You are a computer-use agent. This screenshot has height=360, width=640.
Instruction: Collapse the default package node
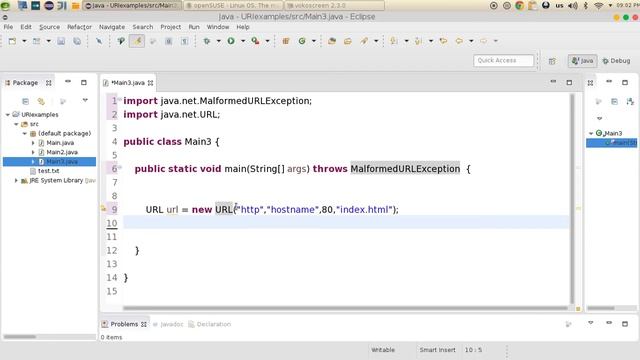click(x=24, y=133)
